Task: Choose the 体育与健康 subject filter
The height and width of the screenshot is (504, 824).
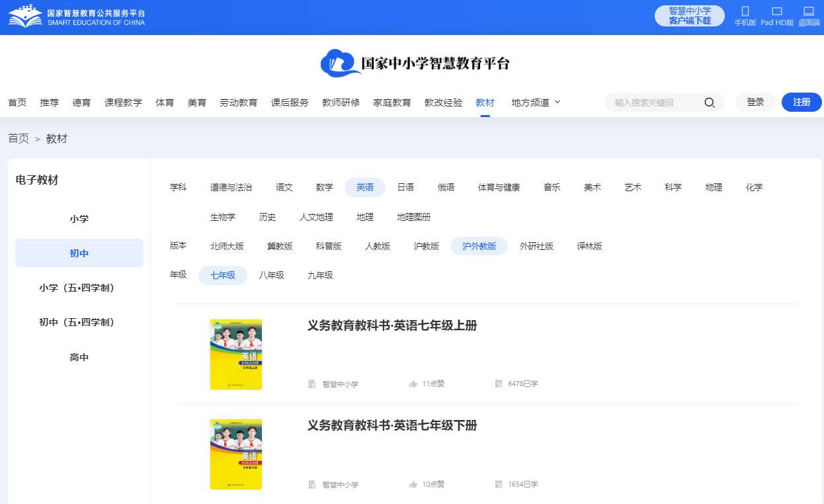Action: [499, 187]
